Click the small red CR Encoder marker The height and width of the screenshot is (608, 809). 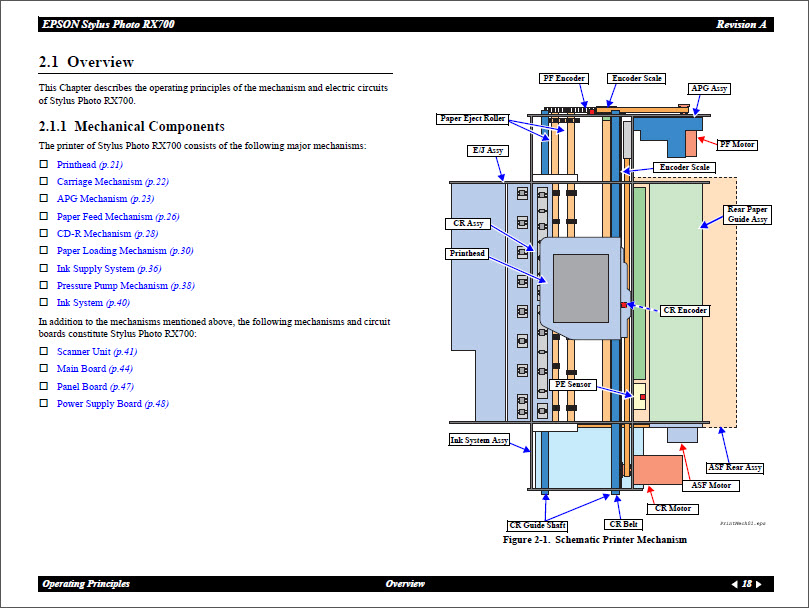[x=624, y=304]
